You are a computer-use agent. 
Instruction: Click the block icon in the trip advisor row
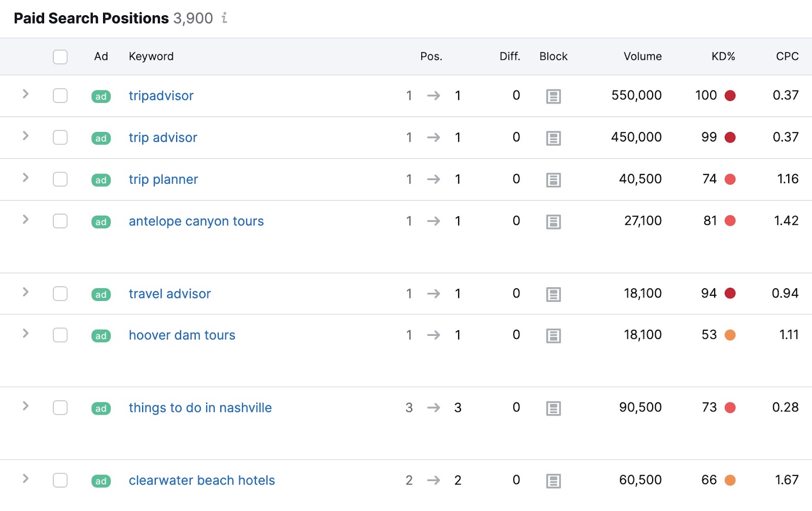(x=553, y=138)
